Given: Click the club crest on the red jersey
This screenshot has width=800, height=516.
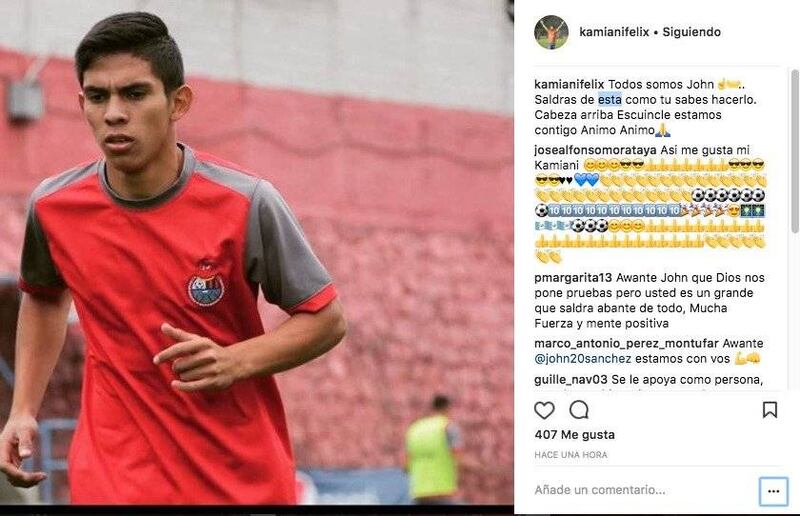Looking at the screenshot, I should tap(205, 285).
